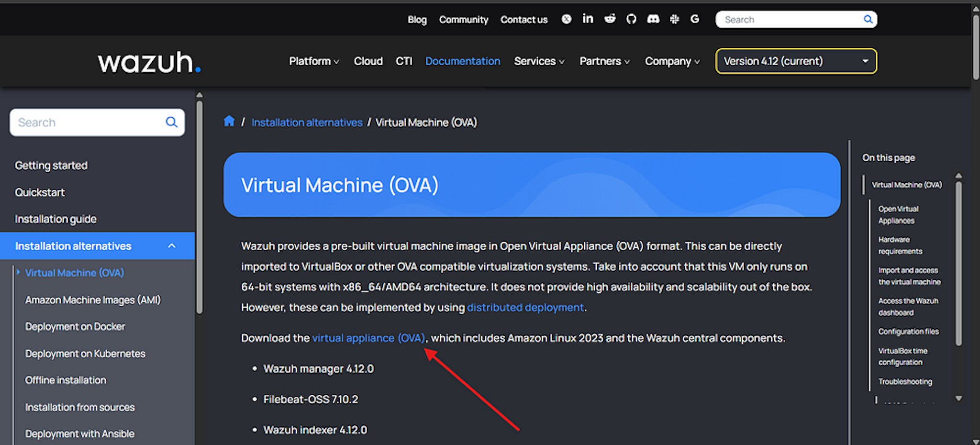Open Offline installation page
Viewport: 980px width, 445px height.
pos(66,380)
